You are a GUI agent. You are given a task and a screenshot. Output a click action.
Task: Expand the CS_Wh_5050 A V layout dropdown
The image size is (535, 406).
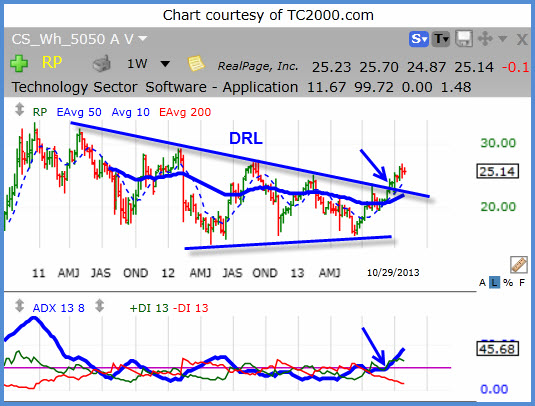point(143,39)
